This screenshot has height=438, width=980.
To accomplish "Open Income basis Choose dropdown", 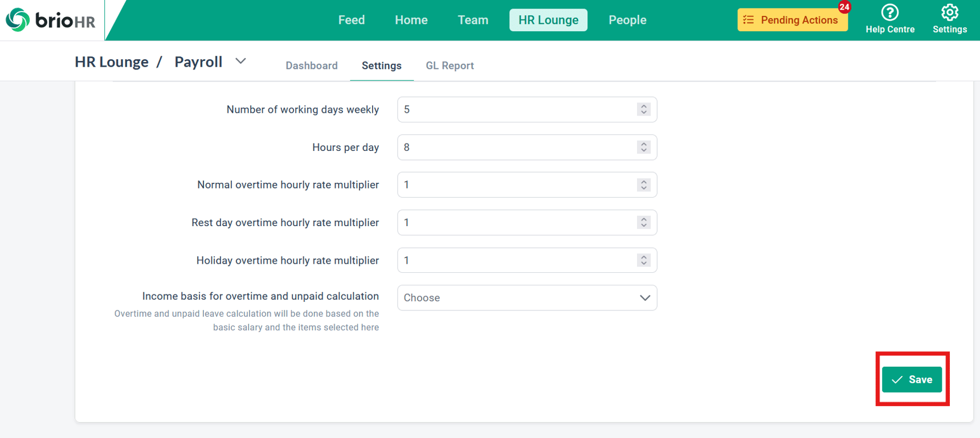I will [x=527, y=298].
